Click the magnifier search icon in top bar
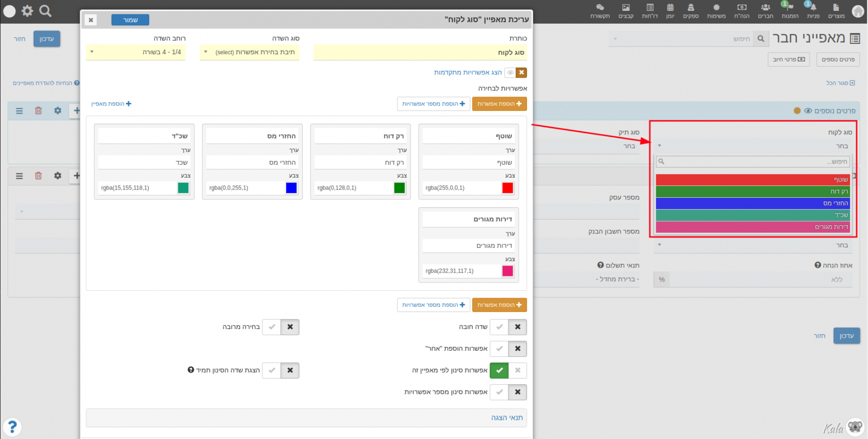868x439 pixels. pyautogui.click(x=45, y=11)
